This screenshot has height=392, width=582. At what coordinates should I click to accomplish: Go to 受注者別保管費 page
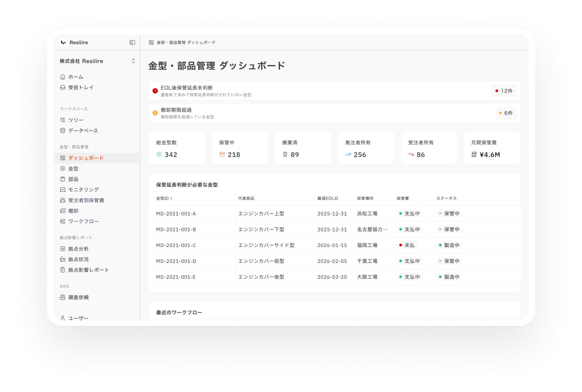[x=86, y=200]
